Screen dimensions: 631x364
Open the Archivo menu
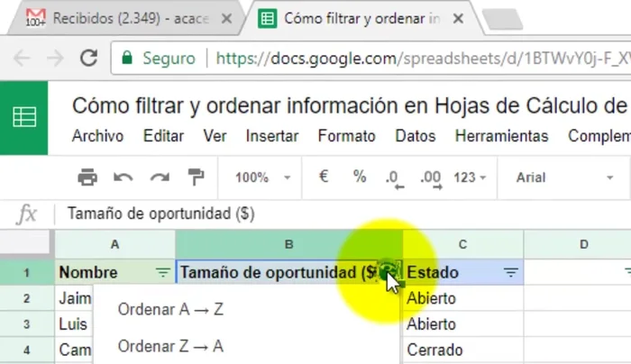[97, 136]
